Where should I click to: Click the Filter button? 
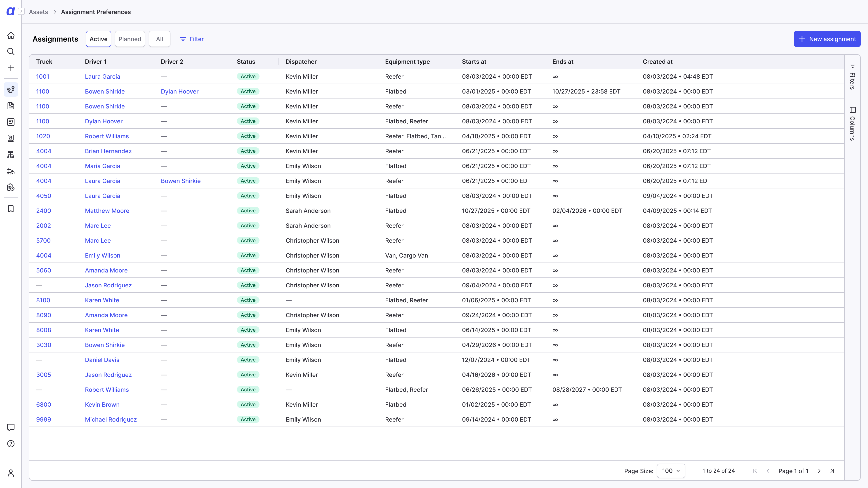tap(192, 39)
